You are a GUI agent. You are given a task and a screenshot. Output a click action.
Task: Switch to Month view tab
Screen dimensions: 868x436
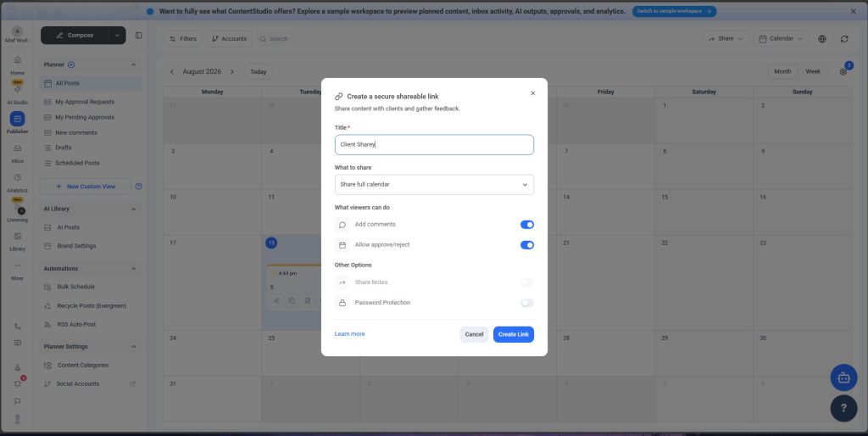pyautogui.click(x=782, y=71)
